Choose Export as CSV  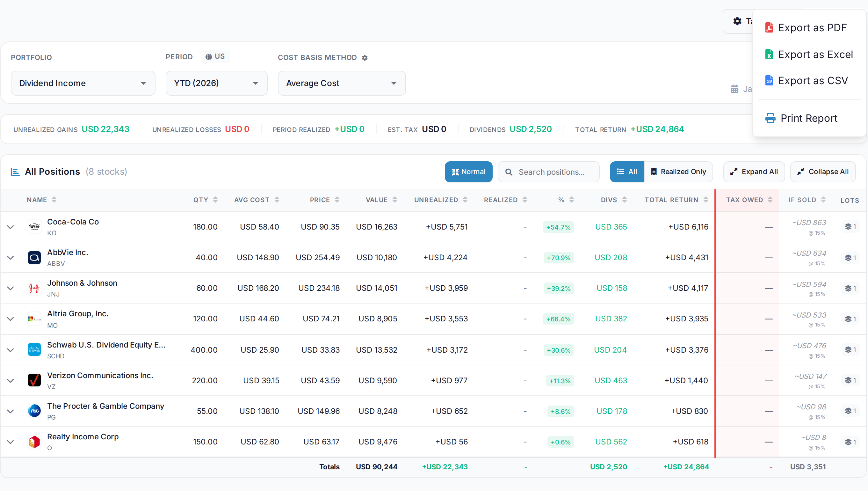pyautogui.click(x=809, y=81)
